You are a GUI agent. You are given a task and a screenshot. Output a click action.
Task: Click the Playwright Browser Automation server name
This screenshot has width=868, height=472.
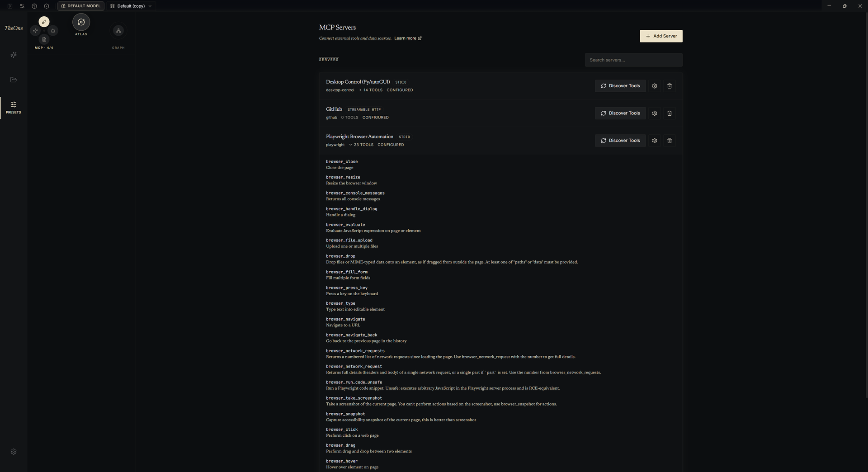(x=359, y=137)
